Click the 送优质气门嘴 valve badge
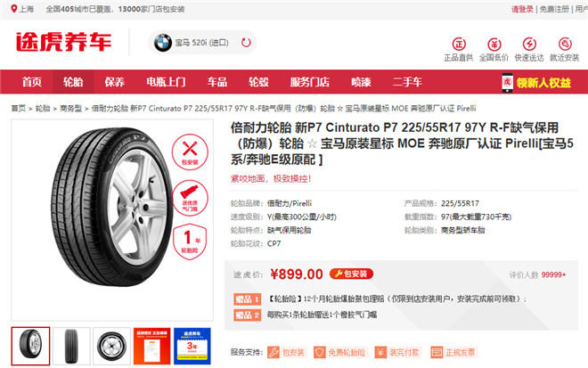Image resolution: width=588 pixels, height=368 pixels. (x=190, y=198)
